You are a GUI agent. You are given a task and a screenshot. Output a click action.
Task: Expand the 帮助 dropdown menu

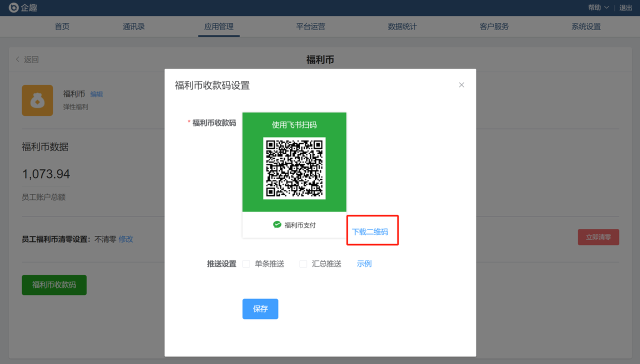click(x=598, y=7)
